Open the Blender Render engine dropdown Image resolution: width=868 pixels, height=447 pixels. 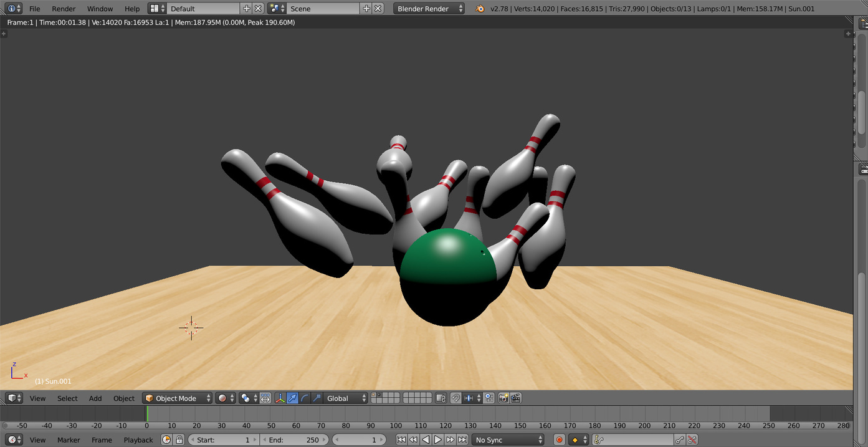tap(429, 9)
